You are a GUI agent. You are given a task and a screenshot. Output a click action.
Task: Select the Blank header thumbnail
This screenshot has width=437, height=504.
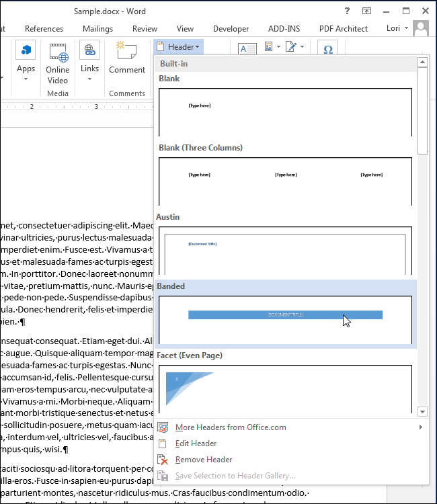tap(285, 112)
